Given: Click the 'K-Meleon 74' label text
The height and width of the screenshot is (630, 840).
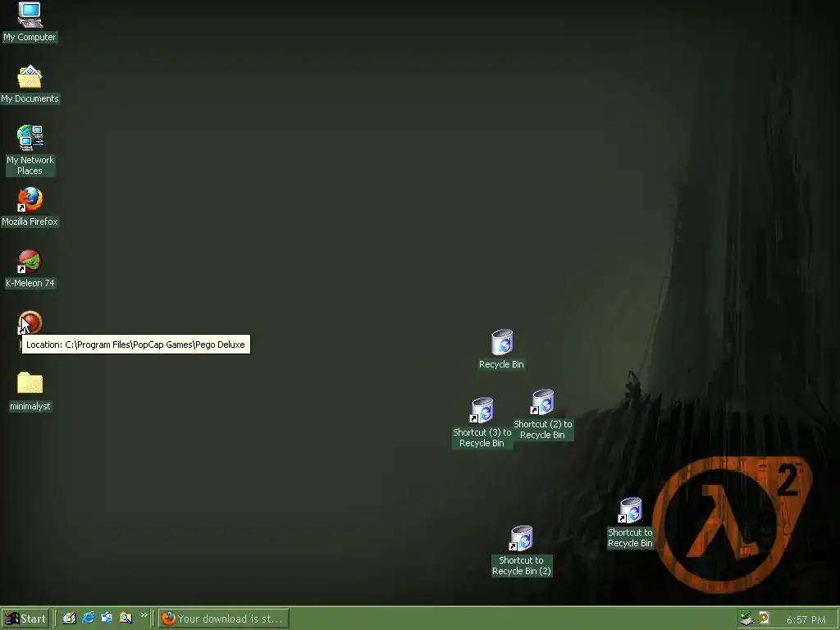Looking at the screenshot, I should point(30,283).
